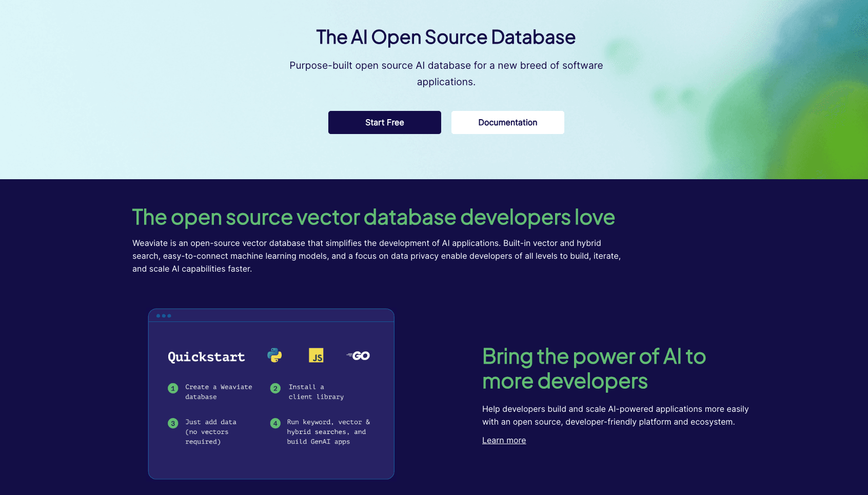Click 'Create a Weaviate database' step text
Screen dimensions: 868x495
click(x=219, y=392)
